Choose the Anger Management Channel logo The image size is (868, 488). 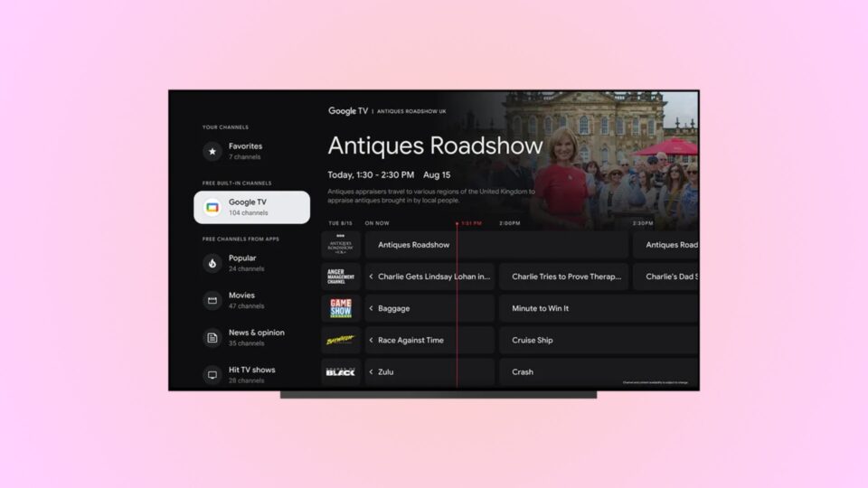(x=341, y=277)
